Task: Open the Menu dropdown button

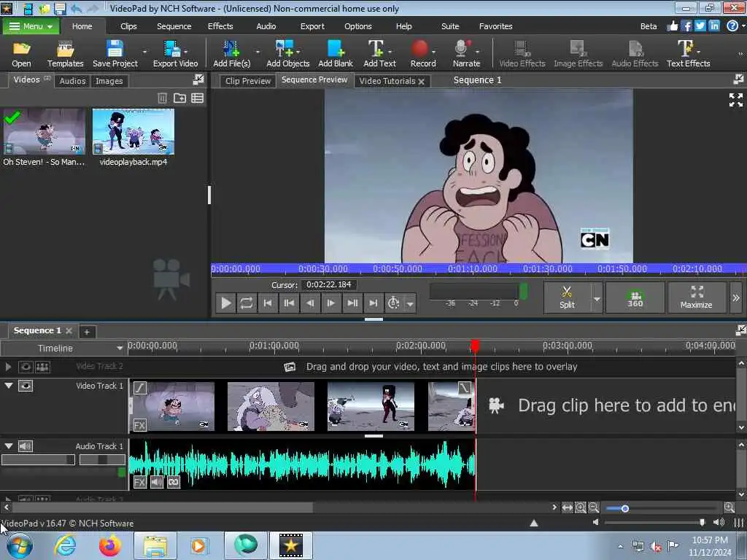Action: click(x=31, y=26)
